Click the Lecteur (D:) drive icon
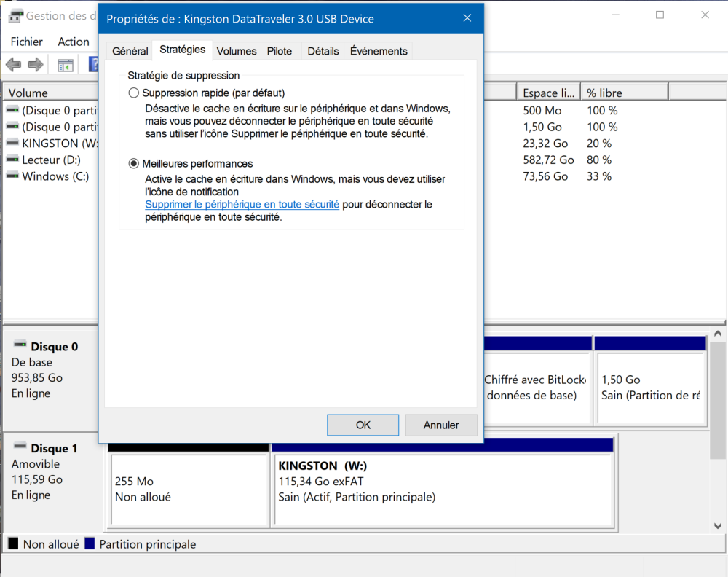The height and width of the screenshot is (577, 728). (x=12, y=160)
